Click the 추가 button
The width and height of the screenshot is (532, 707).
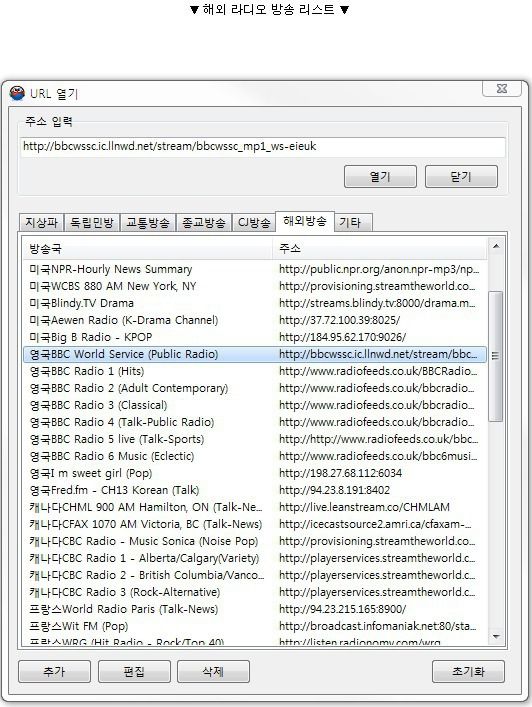pos(54,671)
